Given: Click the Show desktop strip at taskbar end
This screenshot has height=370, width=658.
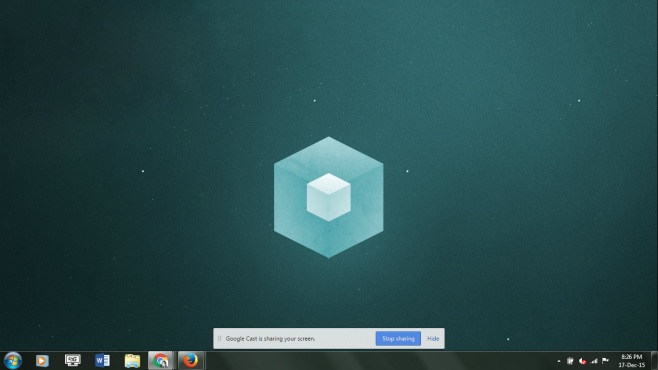Looking at the screenshot, I should (x=654, y=361).
